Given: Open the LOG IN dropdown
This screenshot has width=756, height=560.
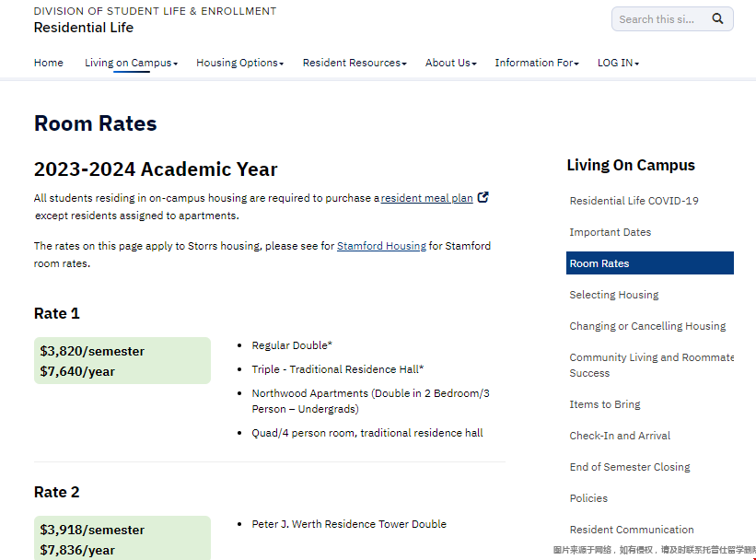Looking at the screenshot, I should 618,63.
